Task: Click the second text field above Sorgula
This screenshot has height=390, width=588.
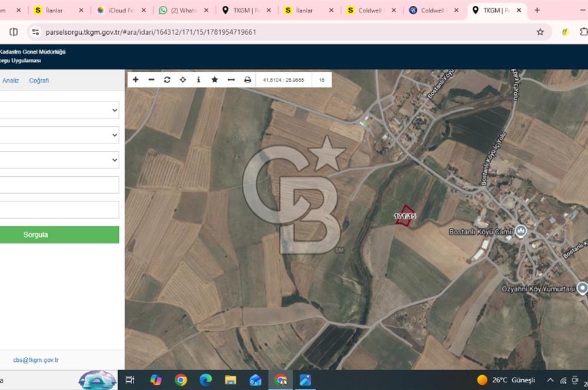Action: coord(59,210)
